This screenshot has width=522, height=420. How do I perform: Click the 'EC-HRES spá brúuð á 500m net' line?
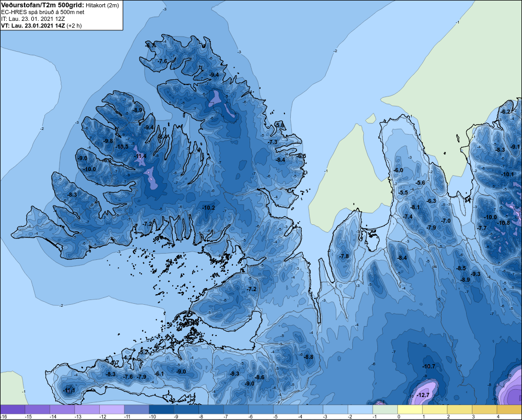43,12
